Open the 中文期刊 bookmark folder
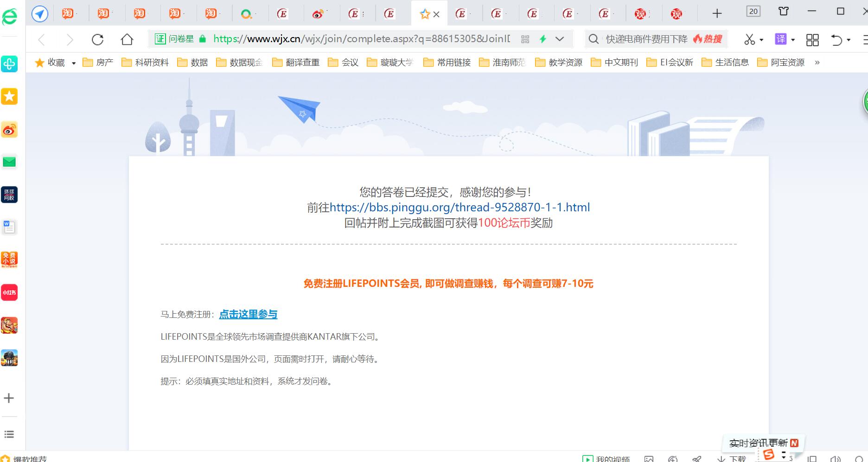868x462 pixels. 614,63
